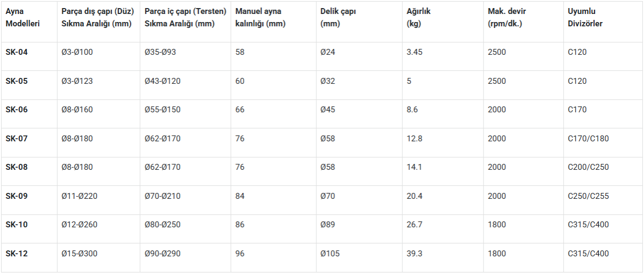Select the SK-09 model cell
The image size is (644, 273).
coord(17,196)
